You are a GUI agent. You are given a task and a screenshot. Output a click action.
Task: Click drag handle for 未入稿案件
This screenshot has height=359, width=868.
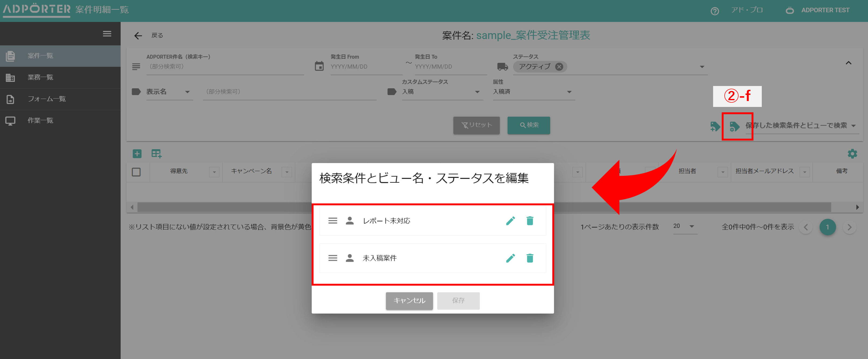[333, 258]
